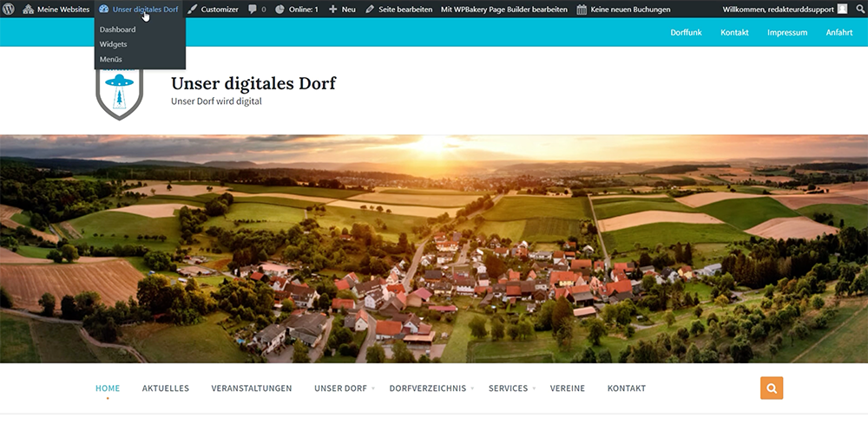Click the user avatar in admin bar
This screenshot has height=437, width=868.
click(x=842, y=9)
